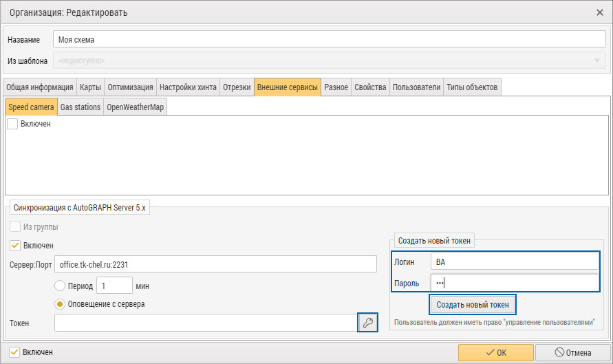The image size is (613, 364).
Task: Switch to Настройки хинта tab
Action: coord(188,87)
